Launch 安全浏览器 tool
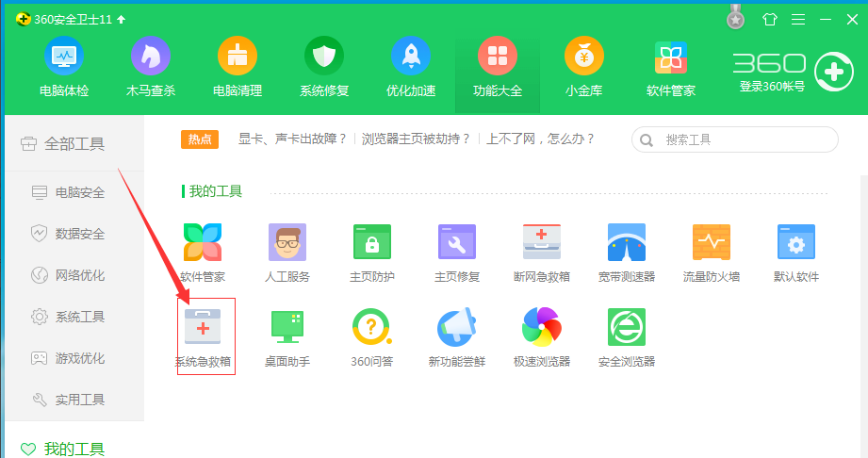 pos(627,337)
